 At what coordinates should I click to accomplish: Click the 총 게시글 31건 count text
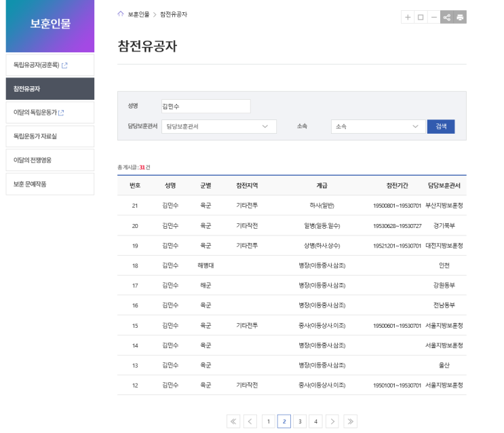pos(134,167)
